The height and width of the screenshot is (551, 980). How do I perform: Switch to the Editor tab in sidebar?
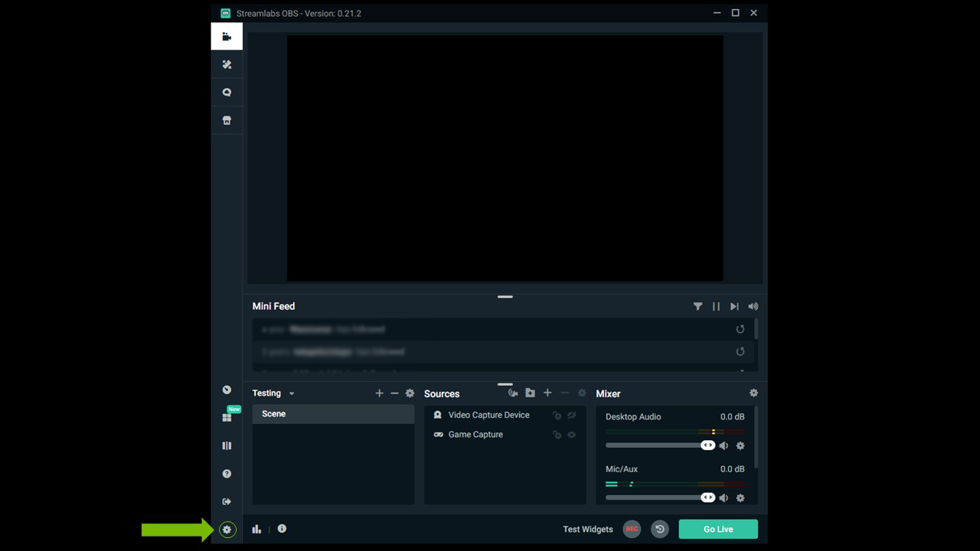click(227, 36)
